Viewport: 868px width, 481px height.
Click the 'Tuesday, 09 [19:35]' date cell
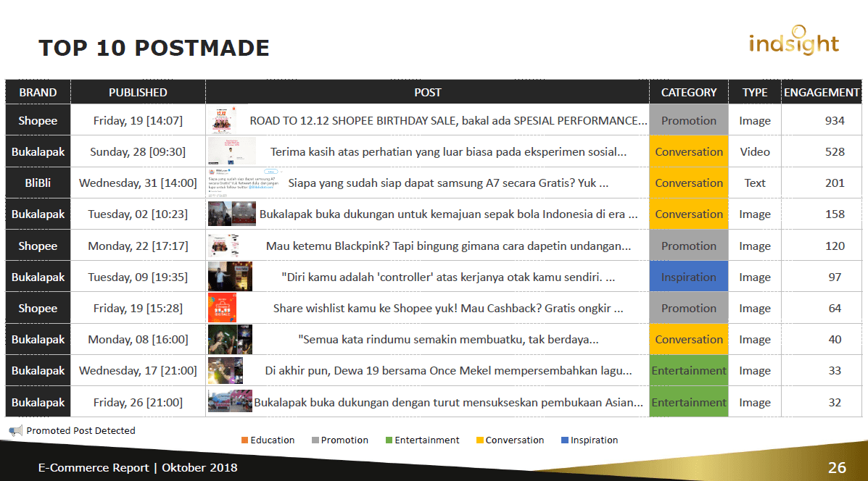click(138, 277)
